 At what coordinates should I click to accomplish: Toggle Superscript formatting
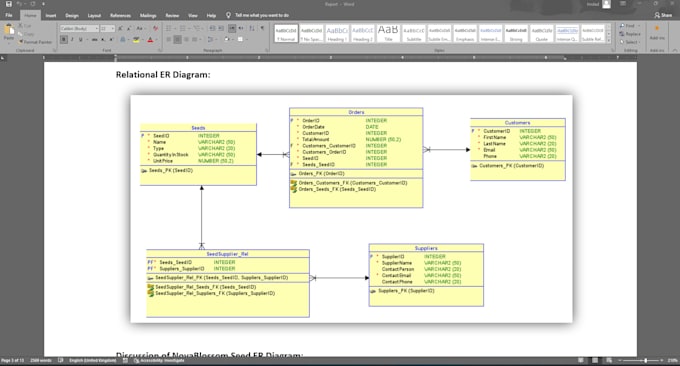point(111,39)
